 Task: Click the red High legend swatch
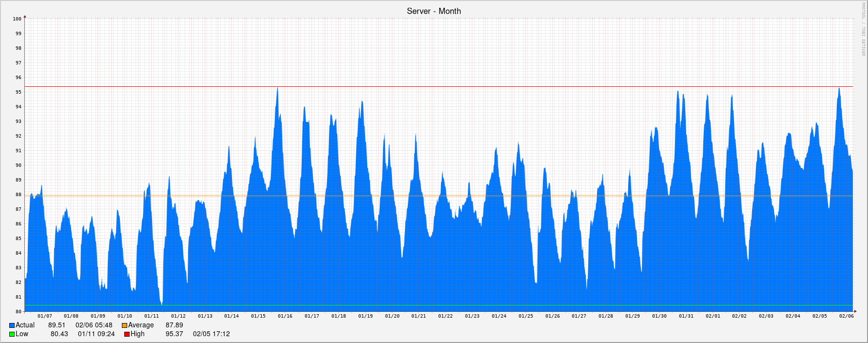127,334
